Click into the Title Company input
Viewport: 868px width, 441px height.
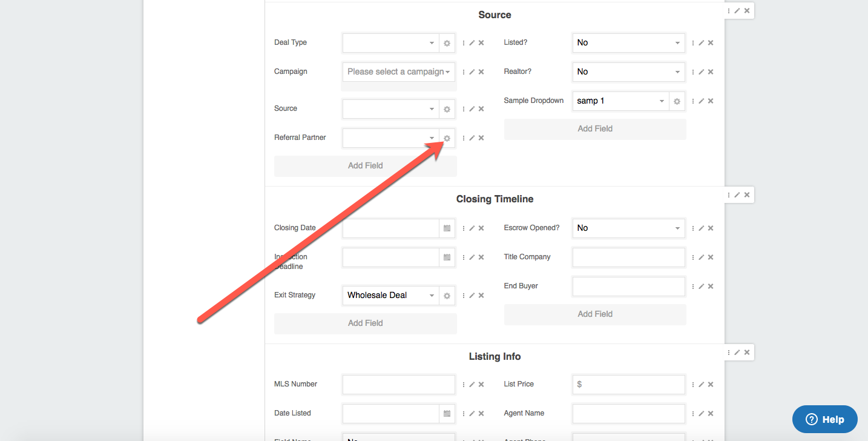click(628, 257)
